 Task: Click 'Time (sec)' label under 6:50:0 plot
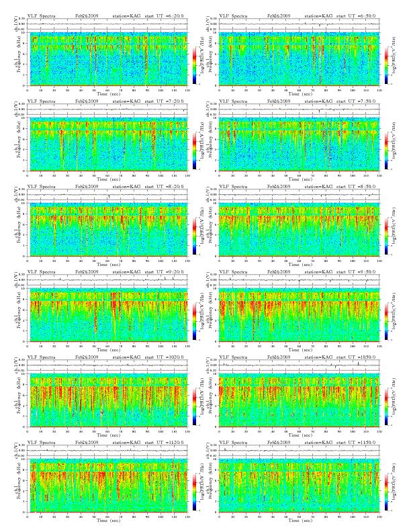(300, 93)
